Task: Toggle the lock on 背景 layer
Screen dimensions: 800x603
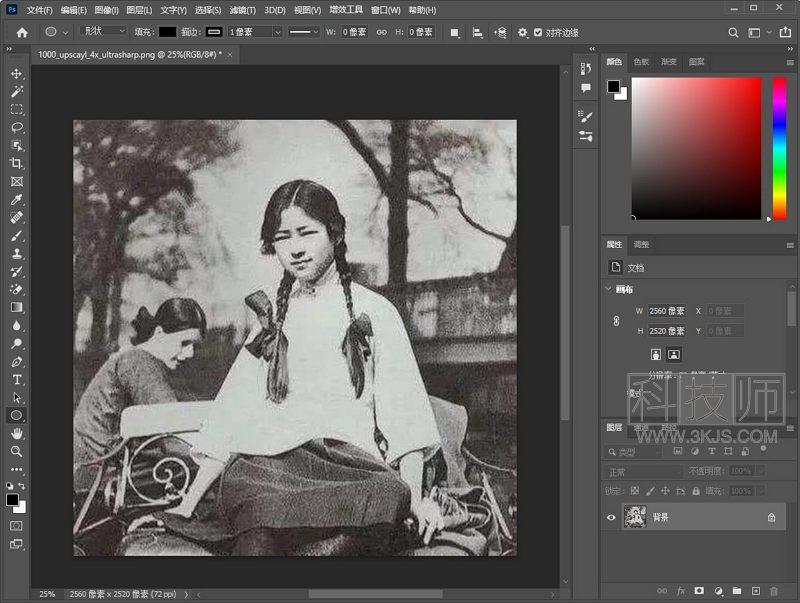Action: [x=771, y=517]
